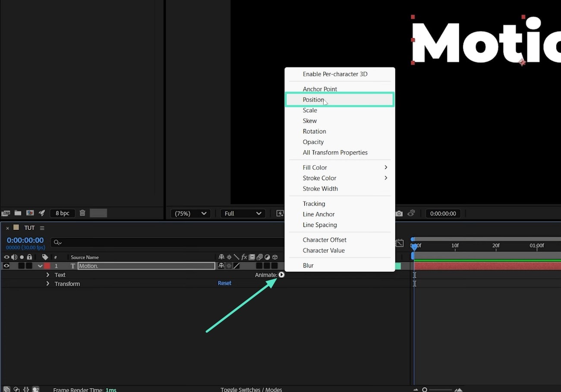Collapse the Motion. layer twirl arrow
The width and height of the screenshot is (561, 392).
[x=40, y=266]
